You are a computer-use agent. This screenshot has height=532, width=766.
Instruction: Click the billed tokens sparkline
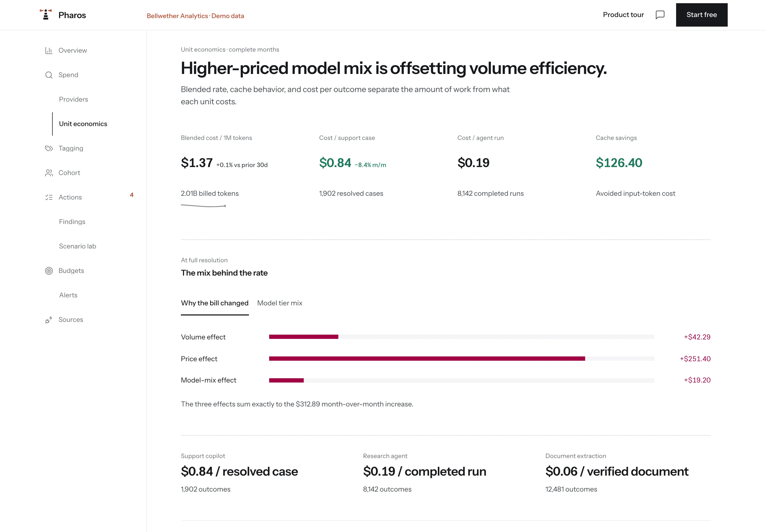tap(203, 206)
